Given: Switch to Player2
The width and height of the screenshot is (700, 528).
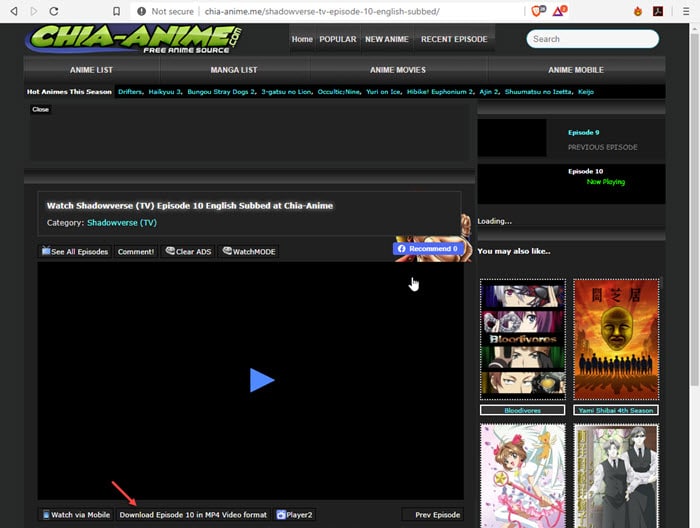Looking at the screenshot, I should 295,515.
